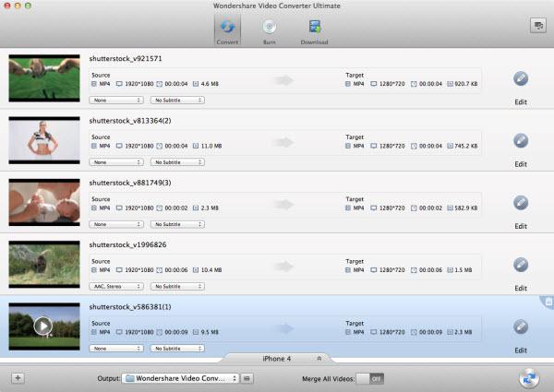The width and height of the screenshot is (554, 392).
Task: Click target size 920.7 KB value
Action: (466, 84)
